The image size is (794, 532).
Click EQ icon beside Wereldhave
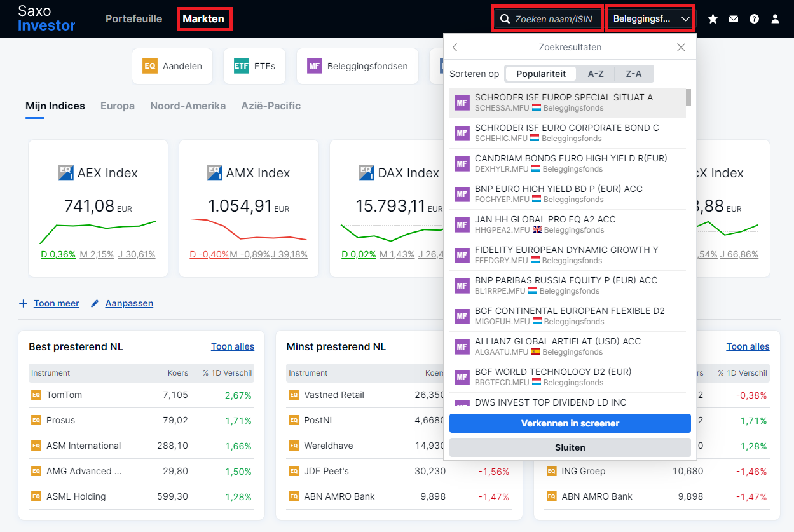pyautogui.click(x=294, y=446)
